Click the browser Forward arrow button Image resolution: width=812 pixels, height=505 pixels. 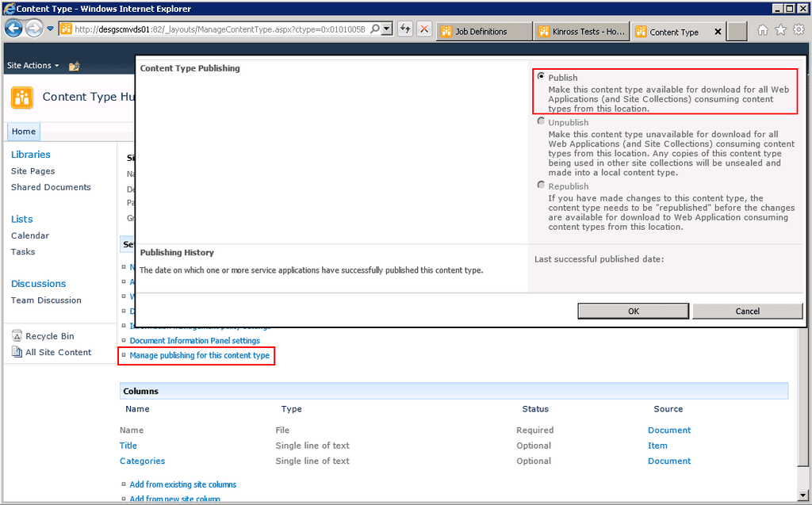click(x=34, y=29)
